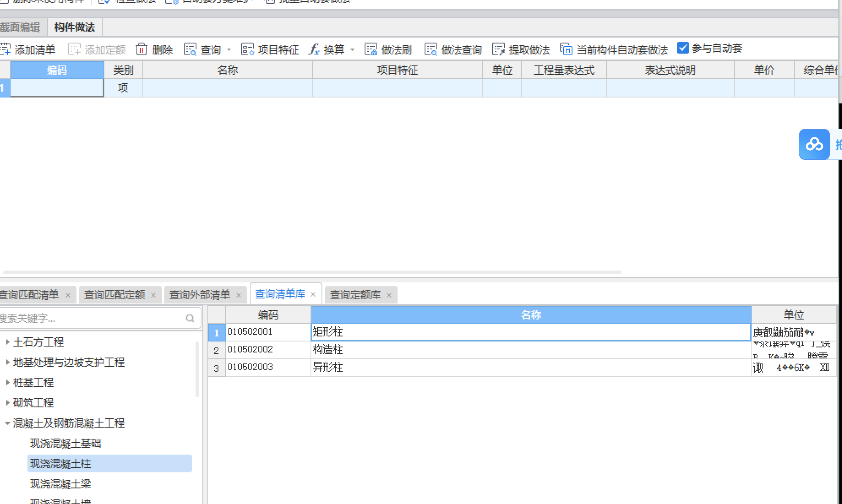Click the 做法刷 brush icon
This screenshot has height=504, width=842.
(x=371, y=49)
